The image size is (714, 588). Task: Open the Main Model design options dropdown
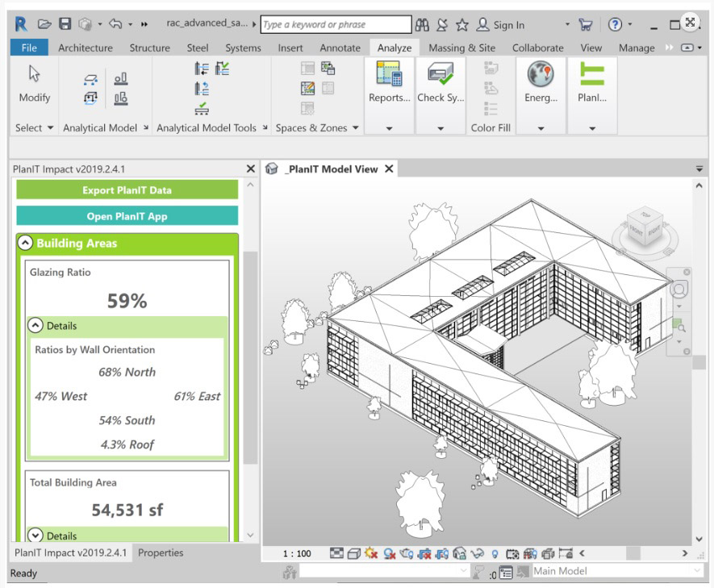616,571
